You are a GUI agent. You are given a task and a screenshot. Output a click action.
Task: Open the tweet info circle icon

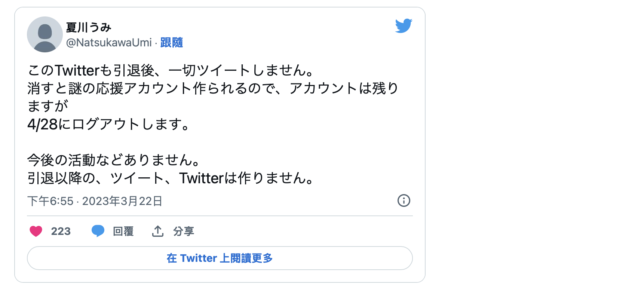pyautogui.click(x=404, y=200)
